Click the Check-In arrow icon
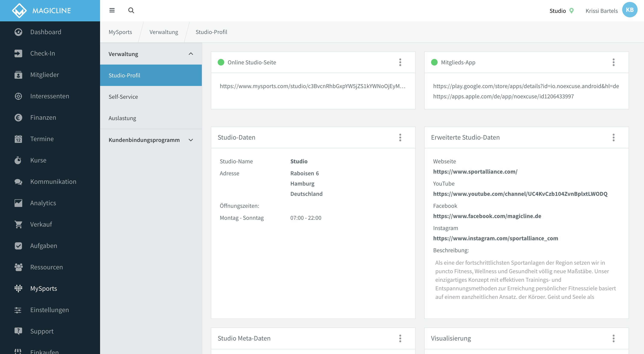This screenshot has height=354, width=644. click(18, 53)
